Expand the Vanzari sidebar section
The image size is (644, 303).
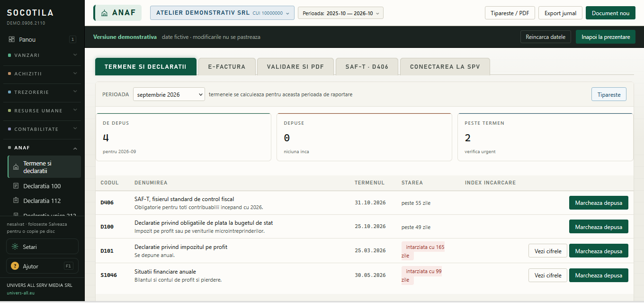pos(42,55)
